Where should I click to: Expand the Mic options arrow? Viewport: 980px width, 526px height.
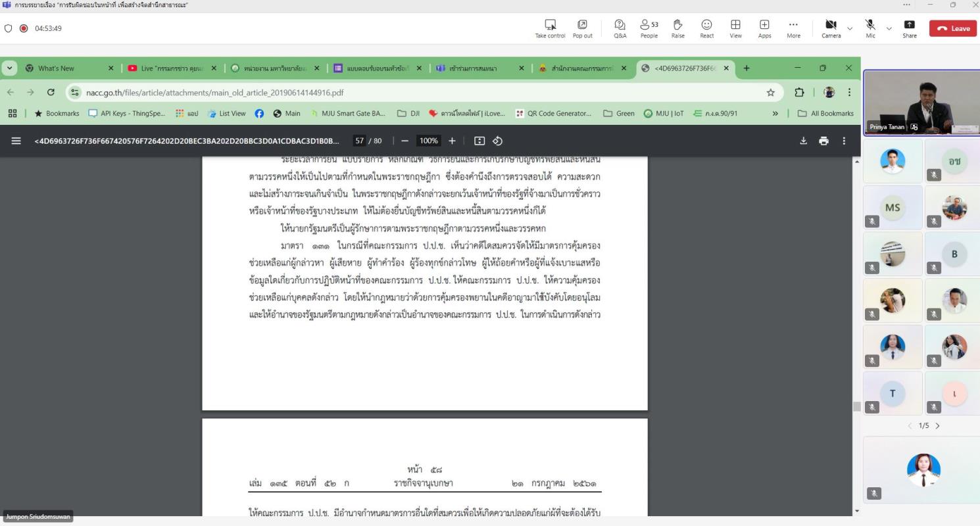coord(889,29)
